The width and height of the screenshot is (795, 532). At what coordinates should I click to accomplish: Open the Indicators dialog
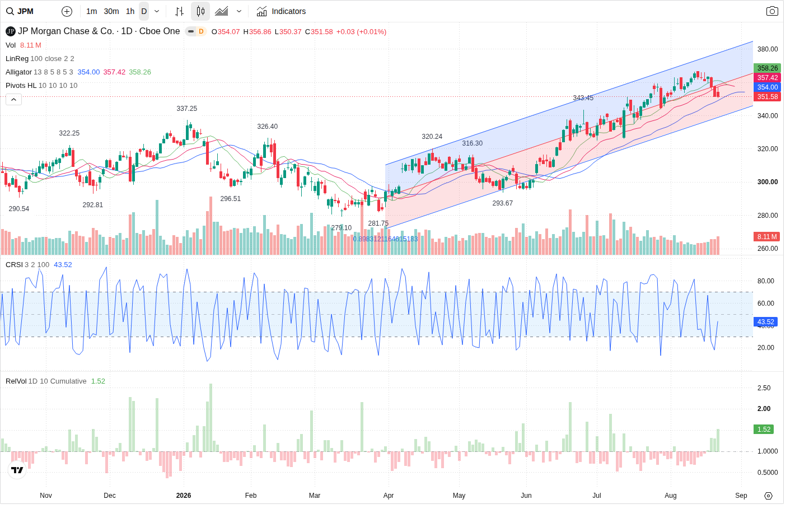tap(281, 11)
